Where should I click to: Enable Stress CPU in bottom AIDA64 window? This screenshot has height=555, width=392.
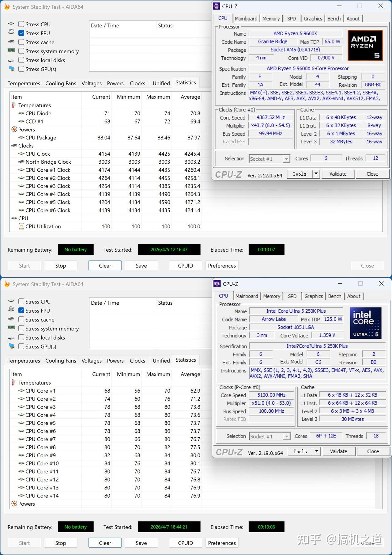pyautogui.click(x=21, y=302)
